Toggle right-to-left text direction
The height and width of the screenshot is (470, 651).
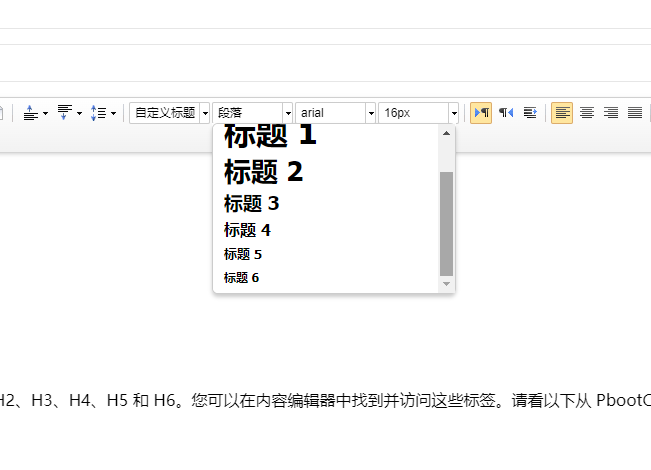click(506, 113)
